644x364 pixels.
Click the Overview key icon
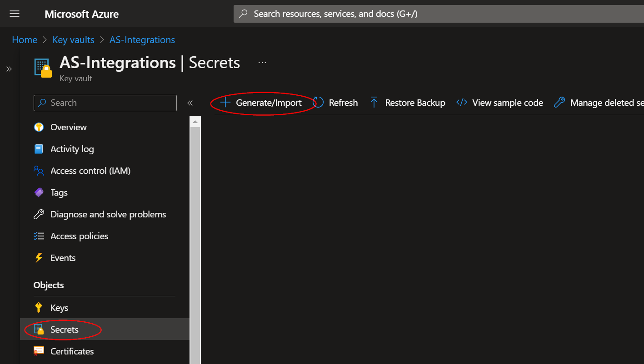[39, 127]
